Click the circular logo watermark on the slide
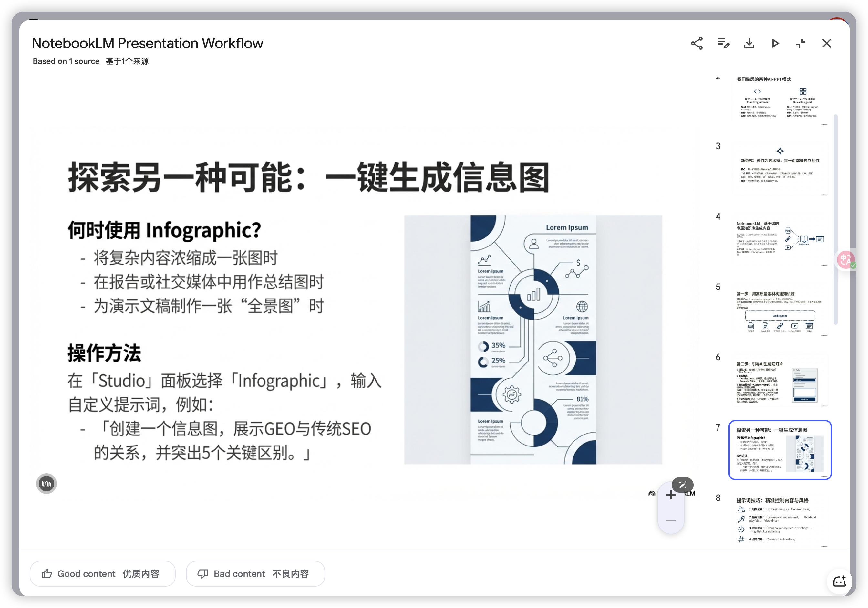The height and width of the screenshot is (608, 868). click(46, 483)
